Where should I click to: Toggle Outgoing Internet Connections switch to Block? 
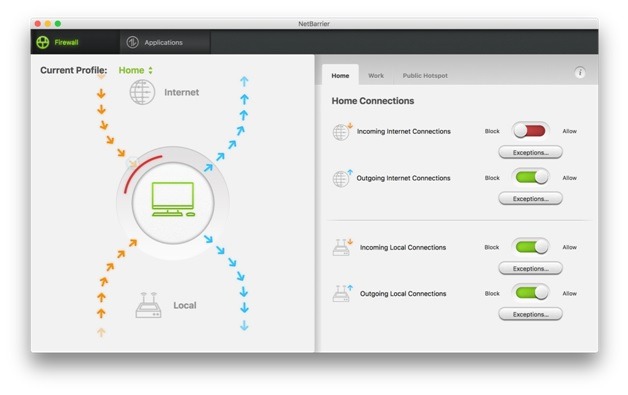[x=530, y=177]
